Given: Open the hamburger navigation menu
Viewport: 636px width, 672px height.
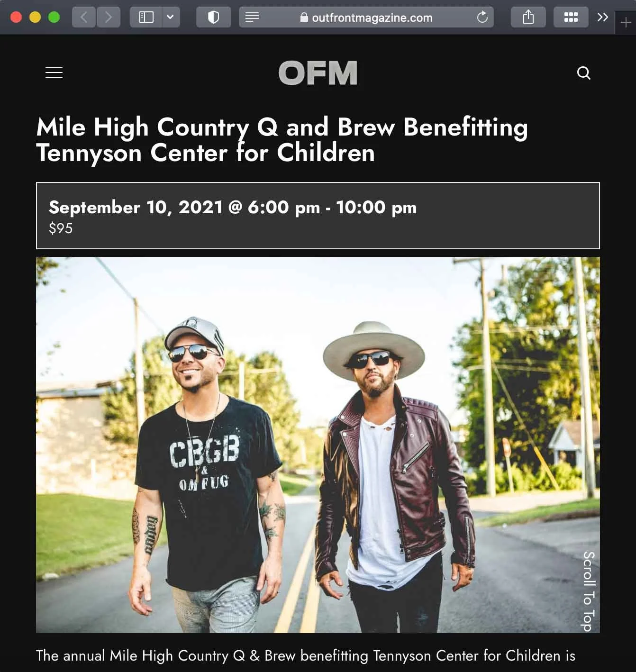Looking at the screenshot, I should (54, 73).
